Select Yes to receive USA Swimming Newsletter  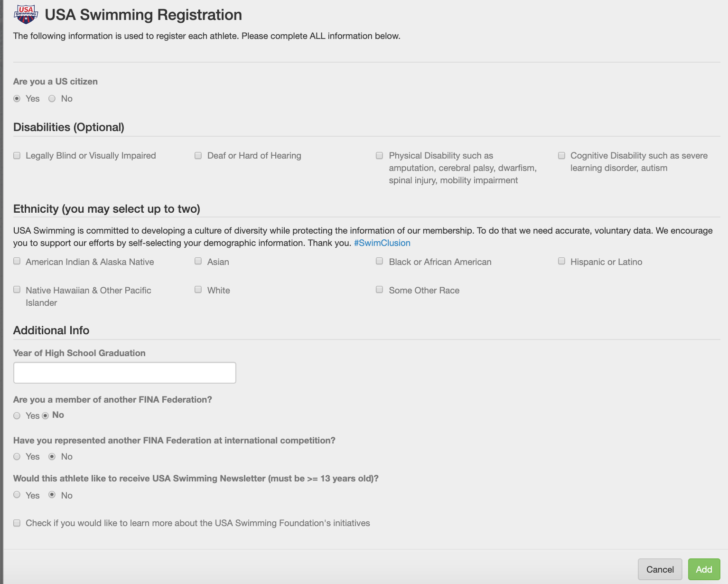17,495
